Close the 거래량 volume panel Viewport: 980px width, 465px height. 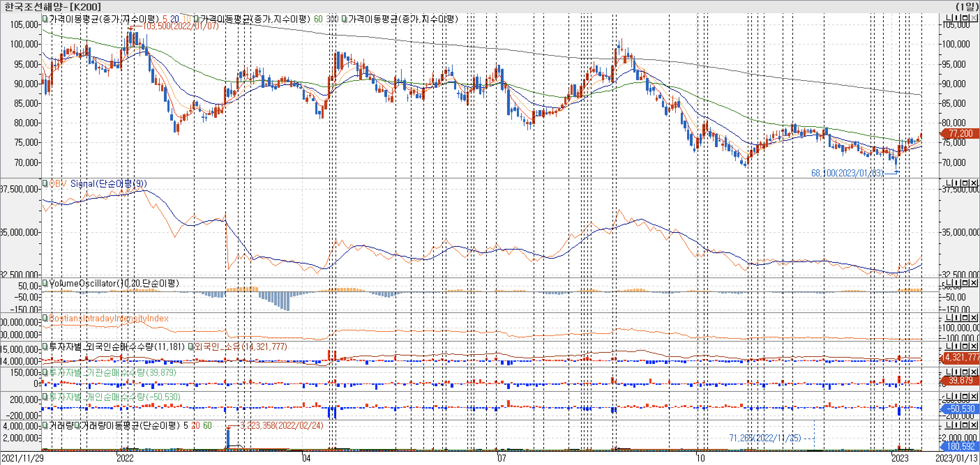(973, 425)
